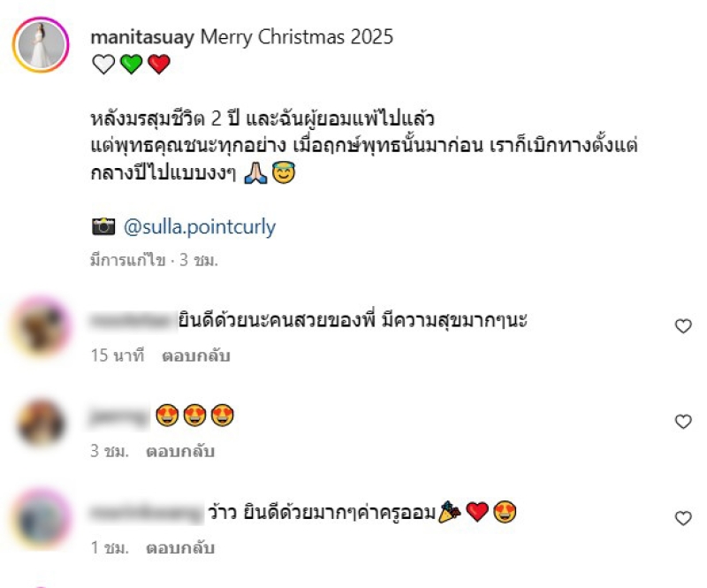Click the green heart emoji in caption
Image resolution: width=707 pixels, height=588 pixels.
tap(131, 64)
